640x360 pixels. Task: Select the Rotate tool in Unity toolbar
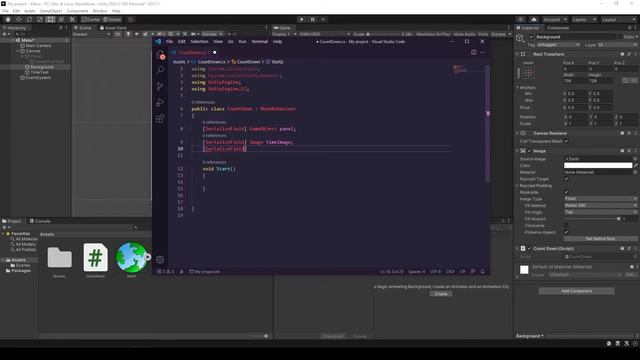29,19
